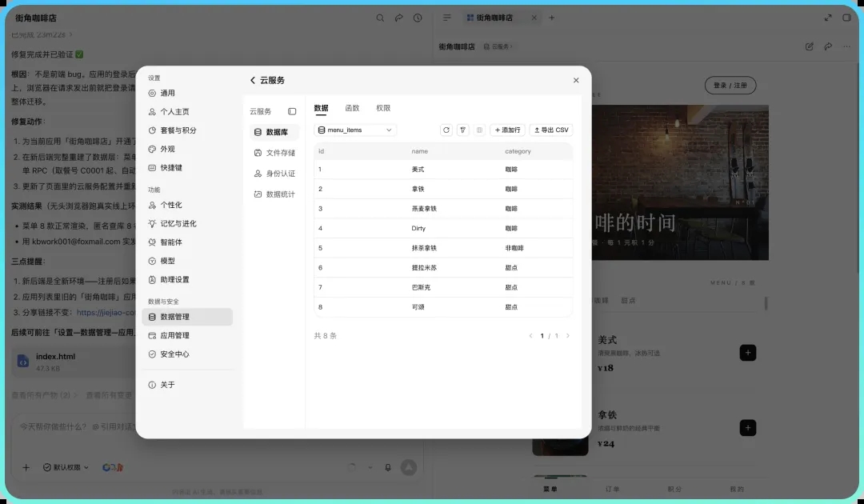864x504 pixels.
Task: Open the 记忆与进化 settings section
Action: click(x=187, y=224)
